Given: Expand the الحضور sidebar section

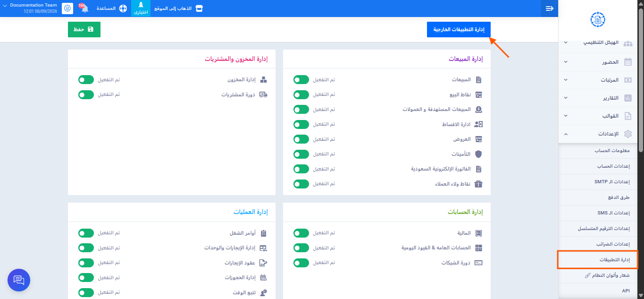Looking at the screenshot, I should click(x=598, y=62).
